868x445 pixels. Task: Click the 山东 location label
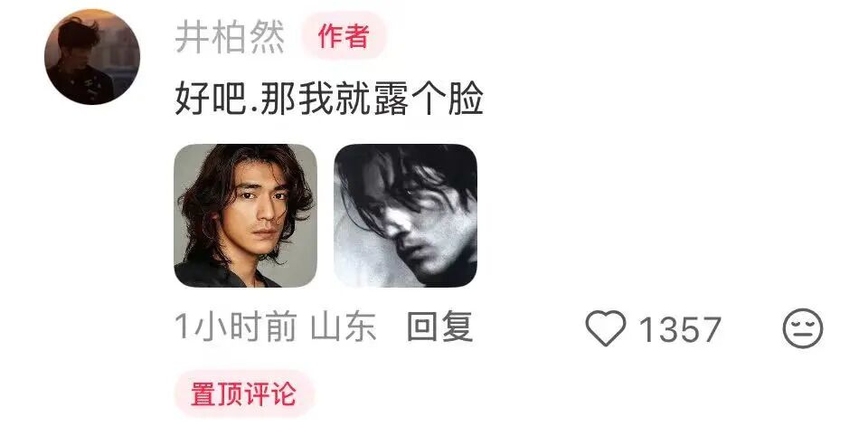pyautogui.click(x=344, y=327)
